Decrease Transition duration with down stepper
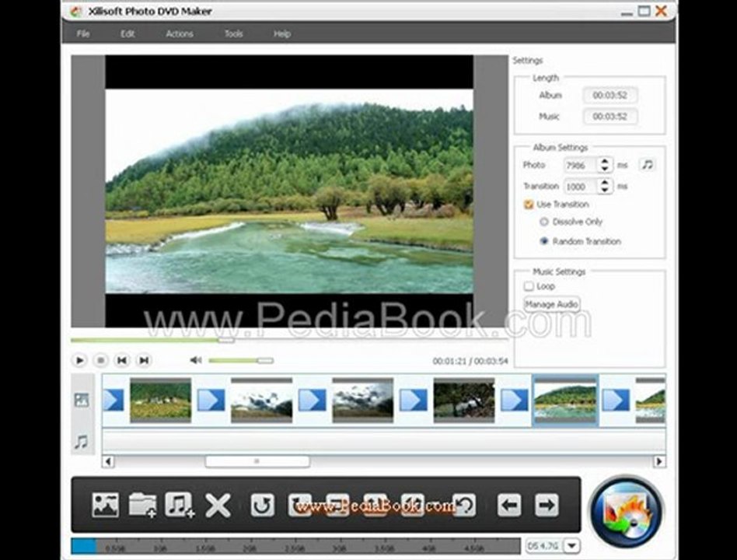The image size is (737, 560). pyautogui.click(x=605, y=190)
